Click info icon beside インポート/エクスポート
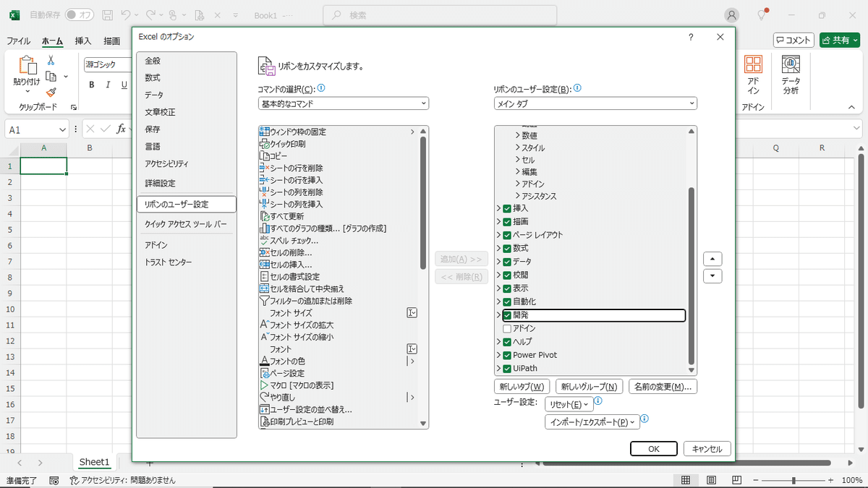868x488 pixels. coord(644,419)
